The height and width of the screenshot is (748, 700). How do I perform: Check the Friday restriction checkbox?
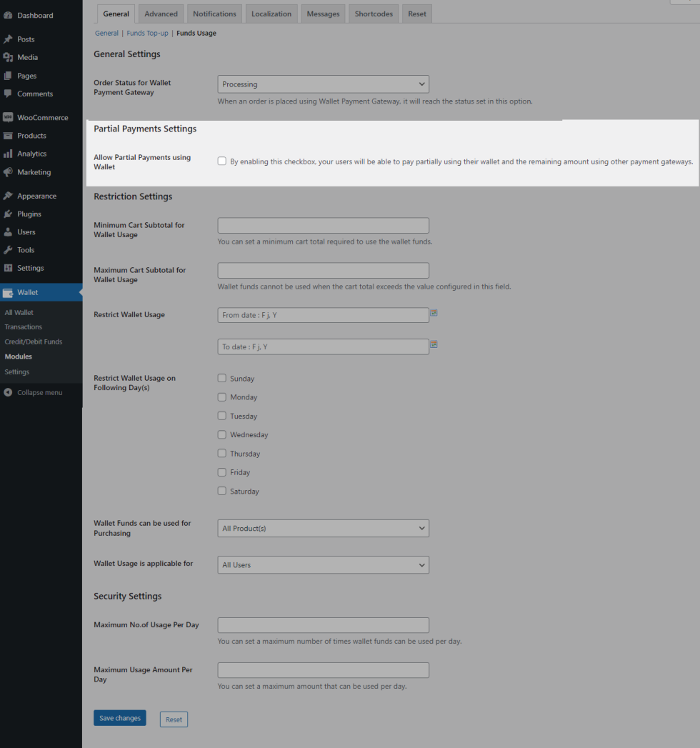(x=221, y=472)
